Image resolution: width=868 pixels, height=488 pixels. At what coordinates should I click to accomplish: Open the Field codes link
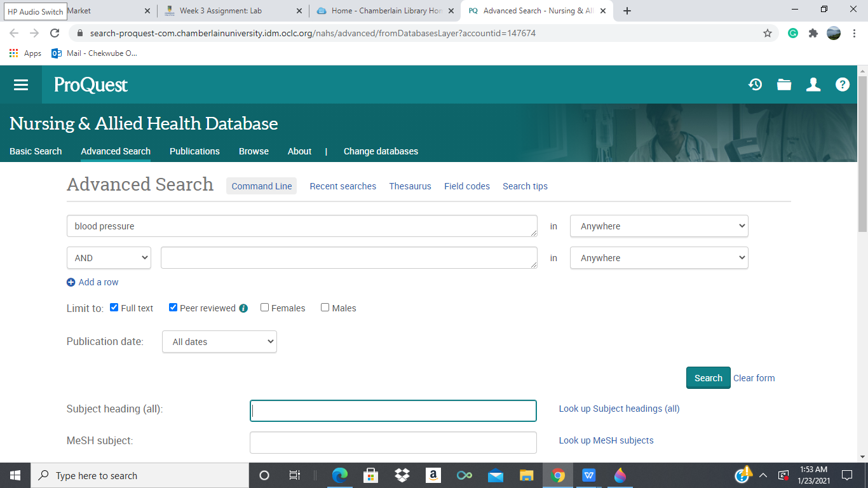click(467, 186)
